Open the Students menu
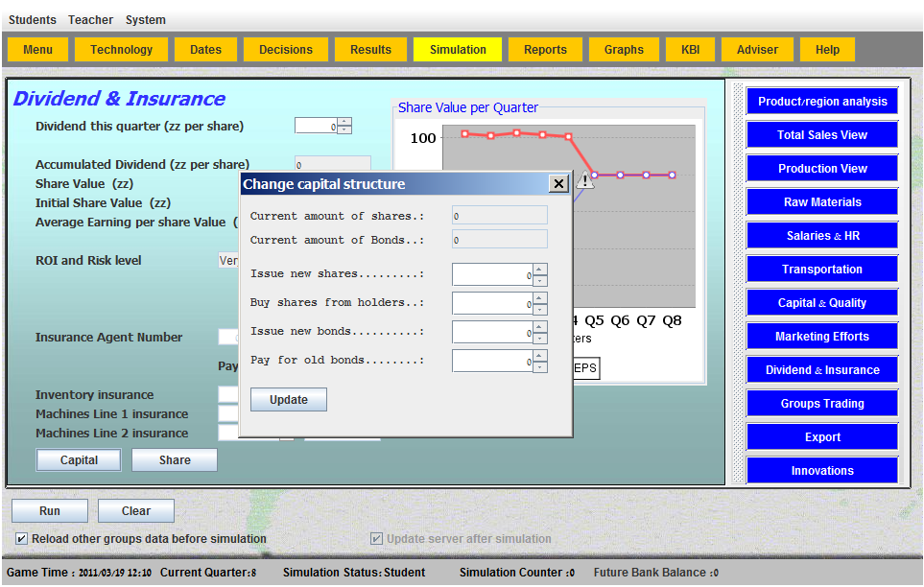 pyautogui.click(x=33, y=20)
